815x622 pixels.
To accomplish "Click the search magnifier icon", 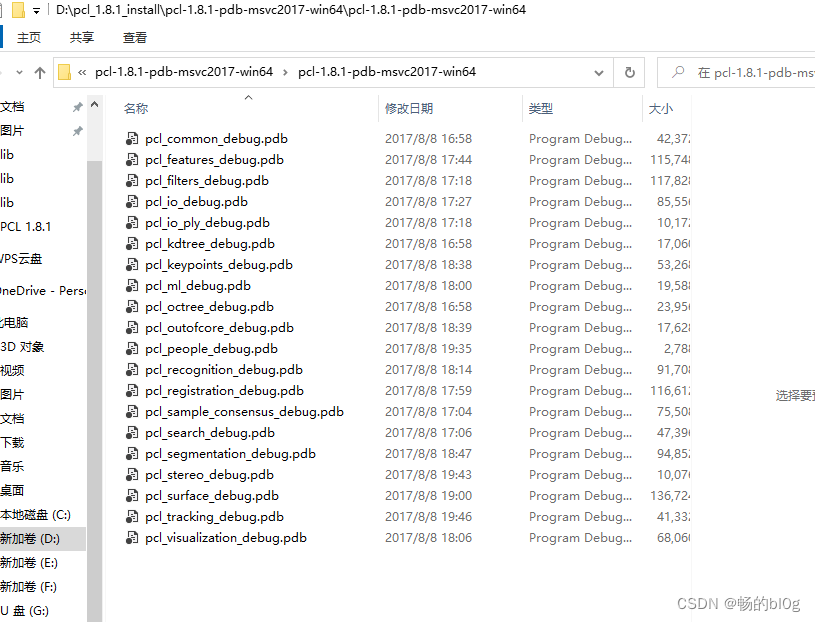I will pyautogui.click(x=678, y=73).
